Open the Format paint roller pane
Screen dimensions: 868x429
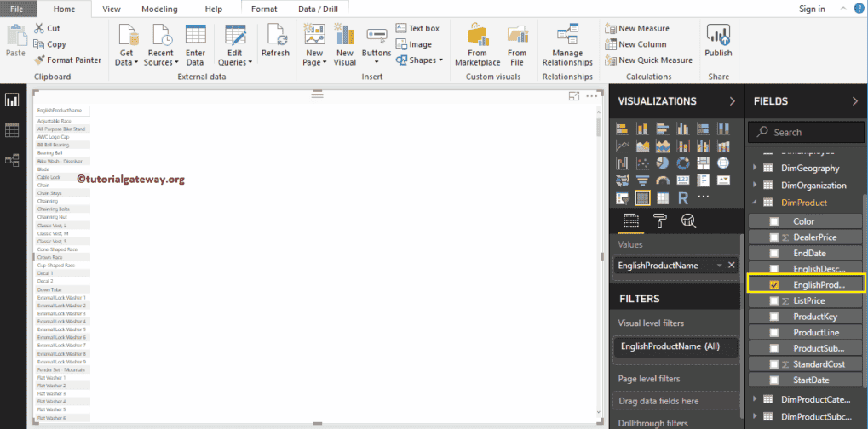click(660, 220)
